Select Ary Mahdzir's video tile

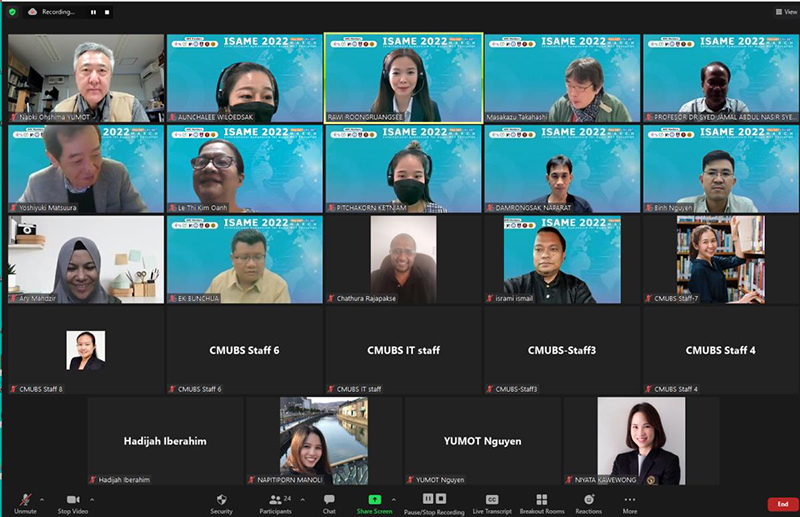coord(86,260)
